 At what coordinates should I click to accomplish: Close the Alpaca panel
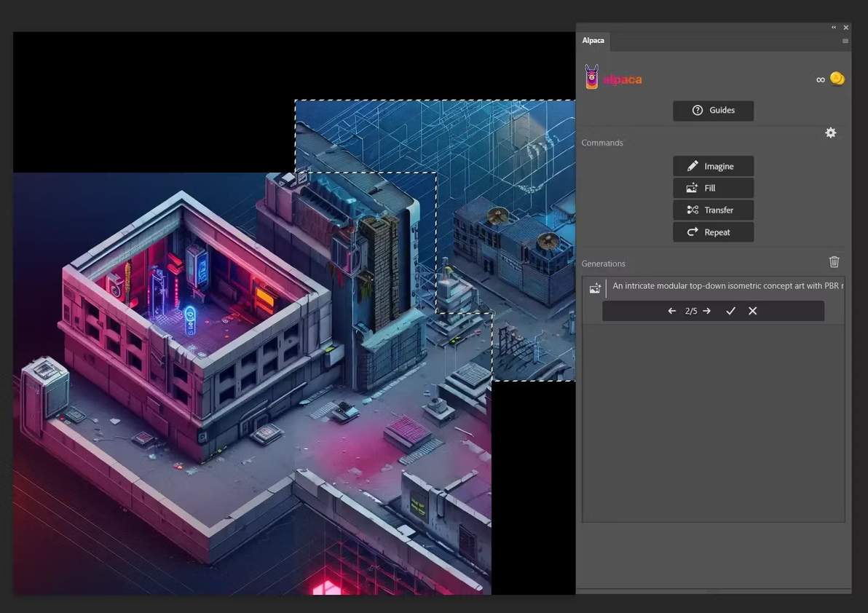[x=845, y=28]
